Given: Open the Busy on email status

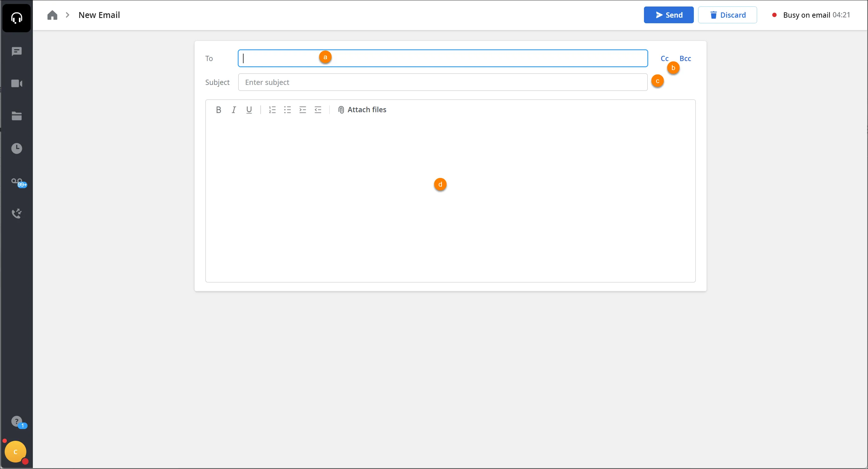Looking at the screenshot, I should pos(811,15).
